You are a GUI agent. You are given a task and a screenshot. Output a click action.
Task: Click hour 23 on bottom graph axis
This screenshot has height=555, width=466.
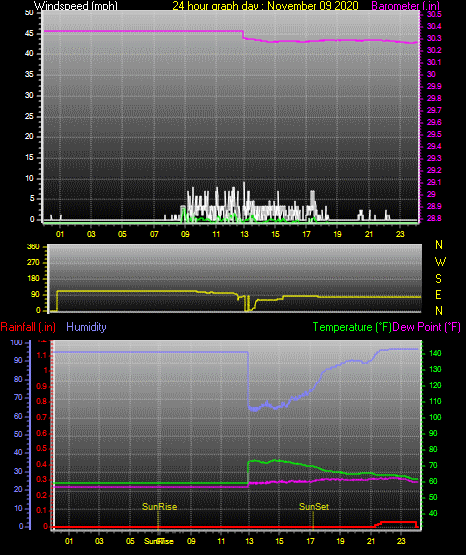(x=401, y=541)
